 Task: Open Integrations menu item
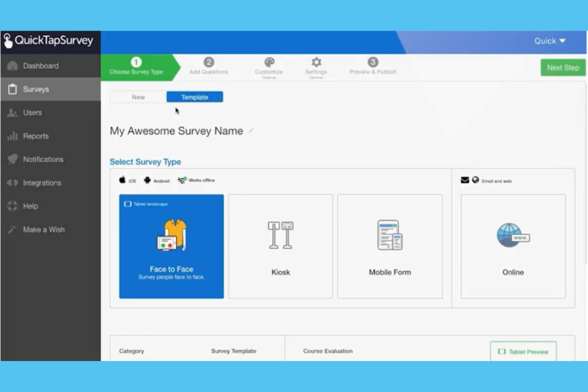pyautogui.click(x=50, y=183)
